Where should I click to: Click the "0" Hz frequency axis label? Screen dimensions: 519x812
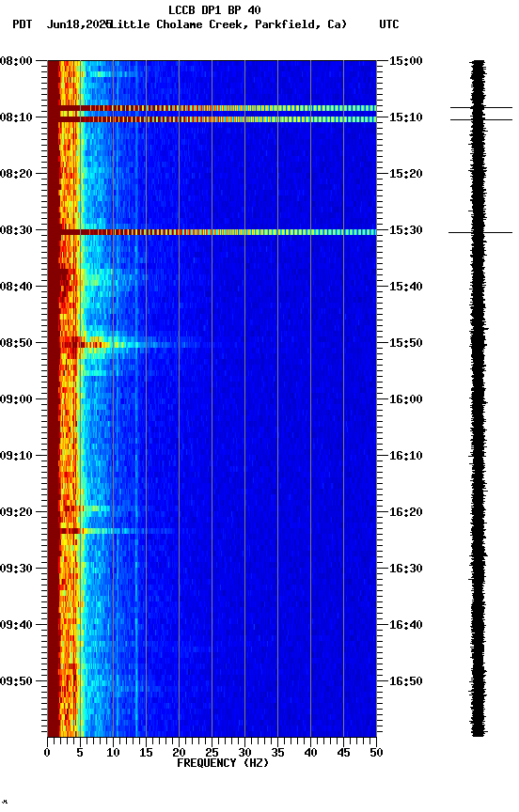(x=47, y=753)
